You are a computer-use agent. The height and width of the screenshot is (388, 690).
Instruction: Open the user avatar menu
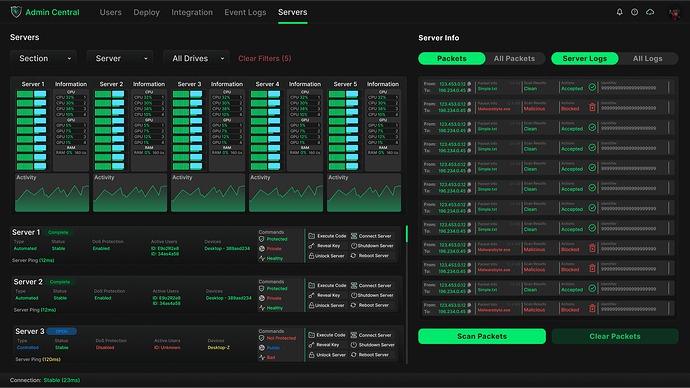pyautogui.click(x=674, y=13)
